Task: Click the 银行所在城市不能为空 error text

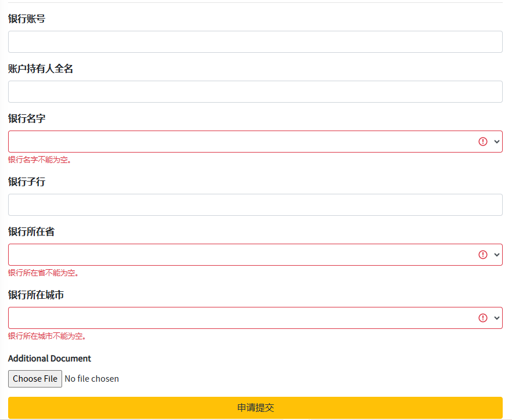Action: tap(47, 336)
